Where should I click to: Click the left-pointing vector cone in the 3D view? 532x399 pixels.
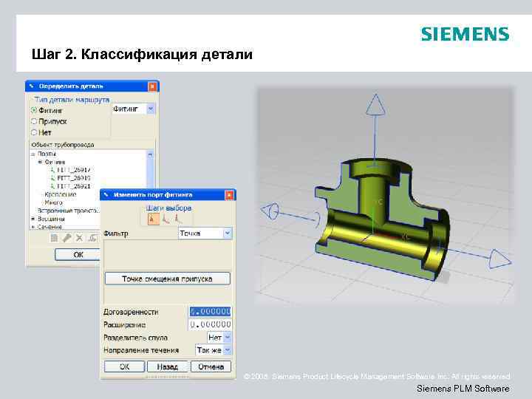[270, 211]
